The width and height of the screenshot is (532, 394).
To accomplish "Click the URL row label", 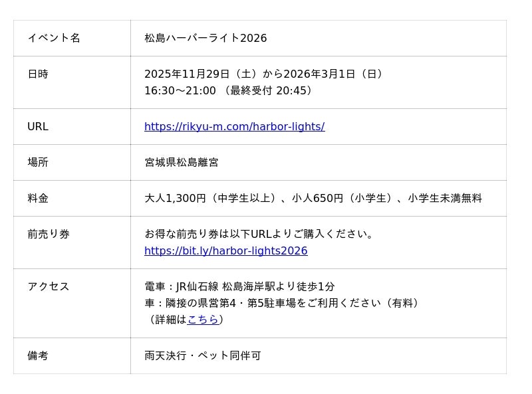I will click(38, 126).
